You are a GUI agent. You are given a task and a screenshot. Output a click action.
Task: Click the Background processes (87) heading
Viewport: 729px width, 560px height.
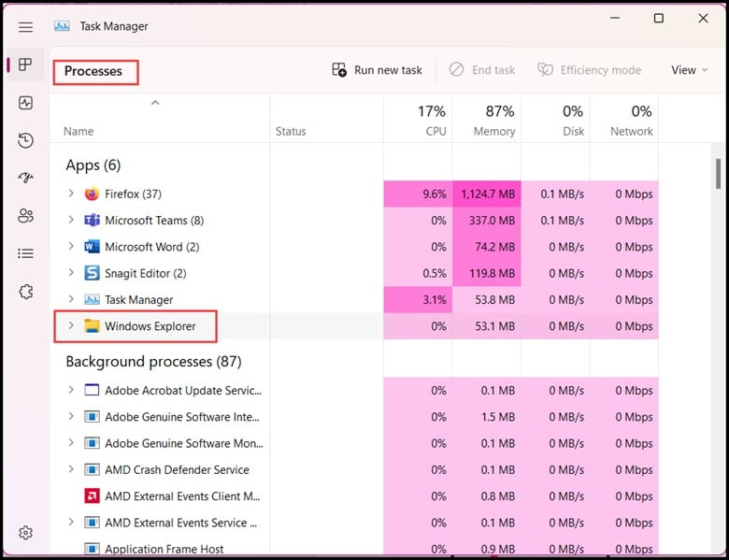coord(153,362)
